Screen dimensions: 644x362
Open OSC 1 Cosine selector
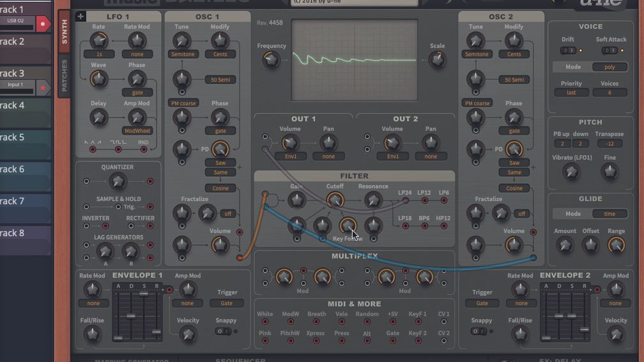click(220, 188)
